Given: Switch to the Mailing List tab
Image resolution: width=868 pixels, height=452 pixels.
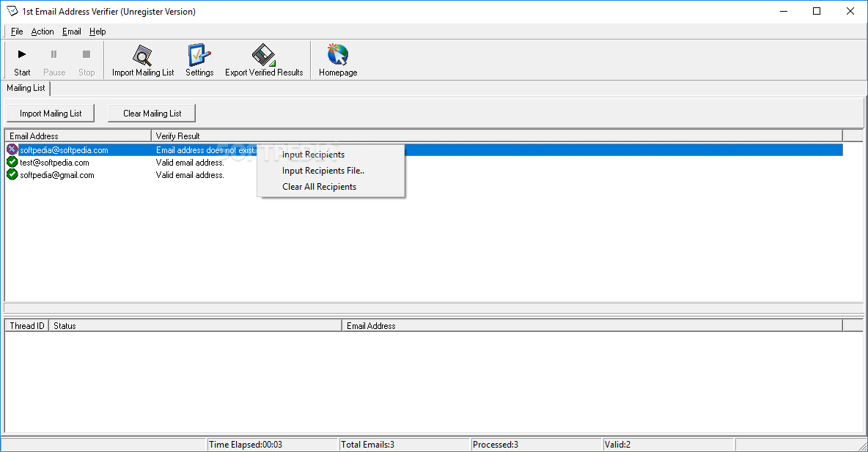Looking at the screenshot, I should 26,88.
